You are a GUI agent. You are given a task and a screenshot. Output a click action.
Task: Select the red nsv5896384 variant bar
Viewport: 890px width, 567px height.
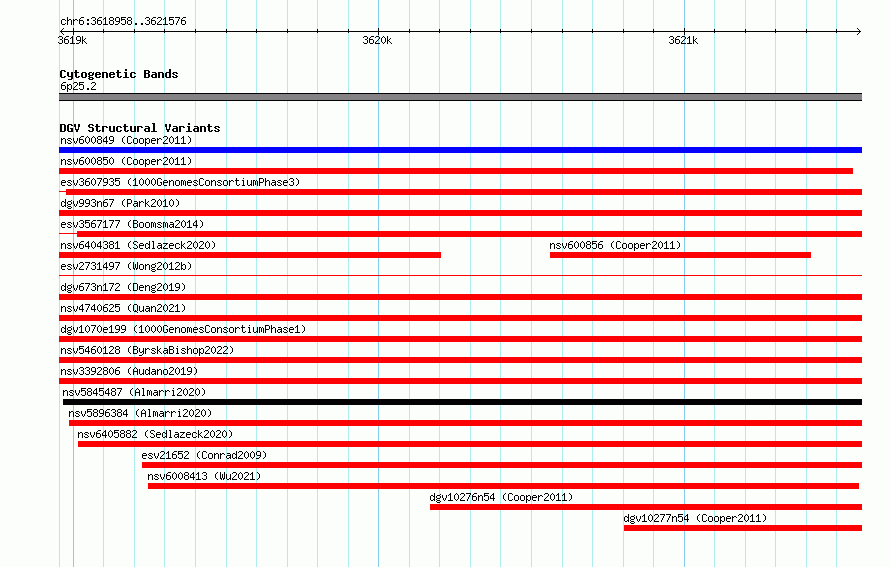(465, 423)
